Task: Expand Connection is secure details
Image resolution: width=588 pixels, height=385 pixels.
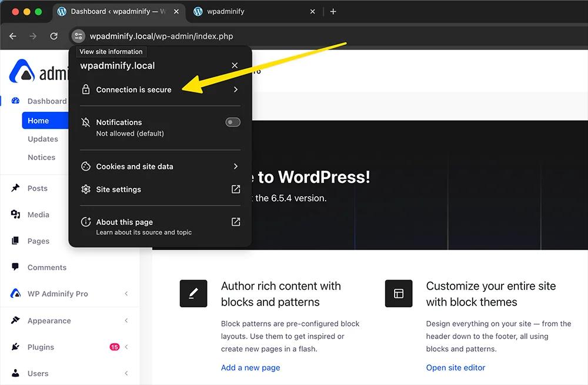Action: coord(159,89)
